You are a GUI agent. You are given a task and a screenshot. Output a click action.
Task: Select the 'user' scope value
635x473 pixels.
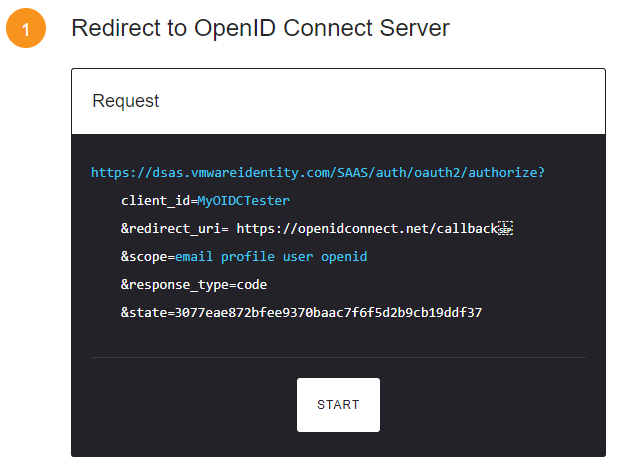click(297, 257)
